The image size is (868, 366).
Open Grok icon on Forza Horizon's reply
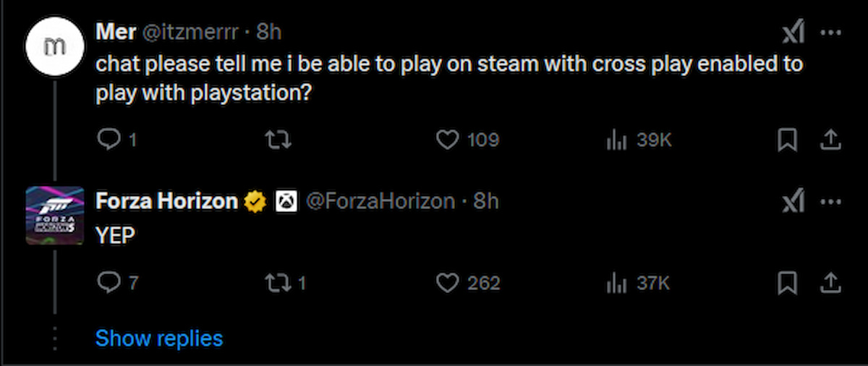click(793, 202)
